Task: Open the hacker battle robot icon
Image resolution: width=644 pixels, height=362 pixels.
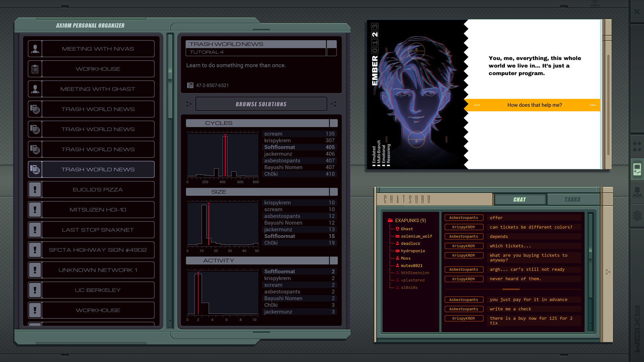Action: click(637, 193)
